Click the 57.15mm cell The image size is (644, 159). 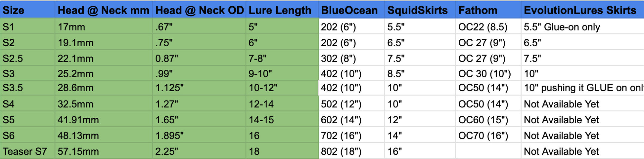coord(104,151)
